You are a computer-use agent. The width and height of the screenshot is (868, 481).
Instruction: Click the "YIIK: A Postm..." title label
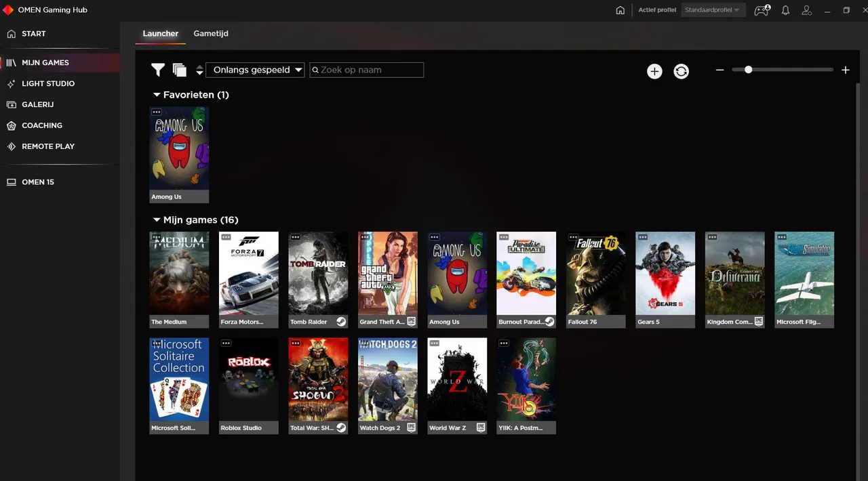tap(519, 428)
